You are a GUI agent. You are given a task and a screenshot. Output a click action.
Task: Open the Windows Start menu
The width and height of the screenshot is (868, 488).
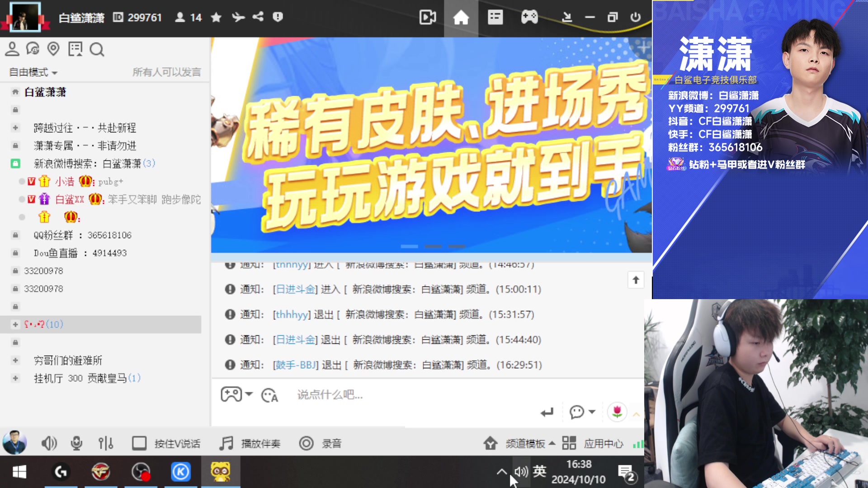click(x=19, y=472)
